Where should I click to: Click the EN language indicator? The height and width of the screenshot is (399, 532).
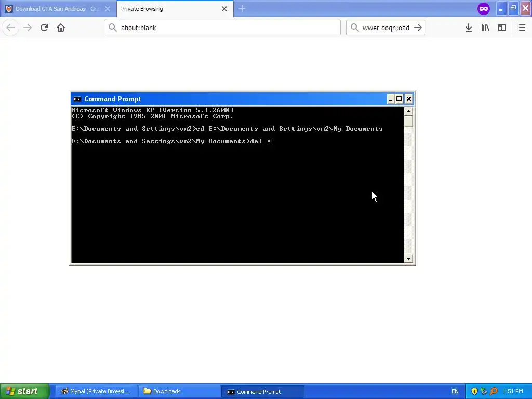(455, 391)
